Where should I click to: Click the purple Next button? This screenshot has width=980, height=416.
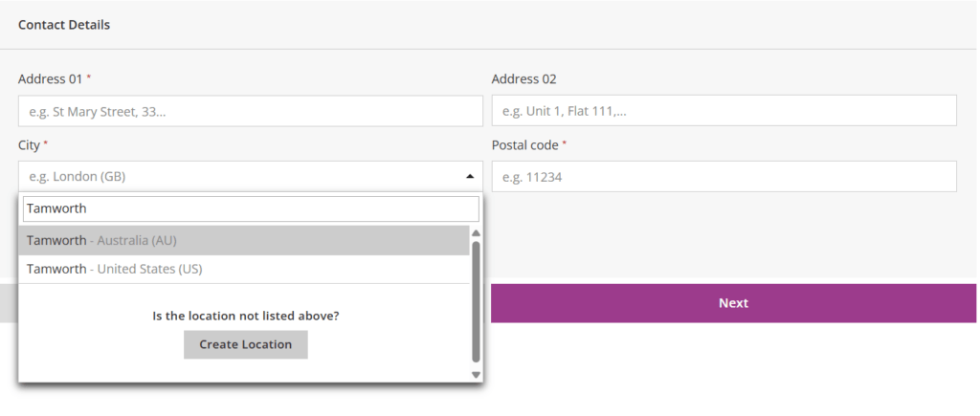point(733,303)
